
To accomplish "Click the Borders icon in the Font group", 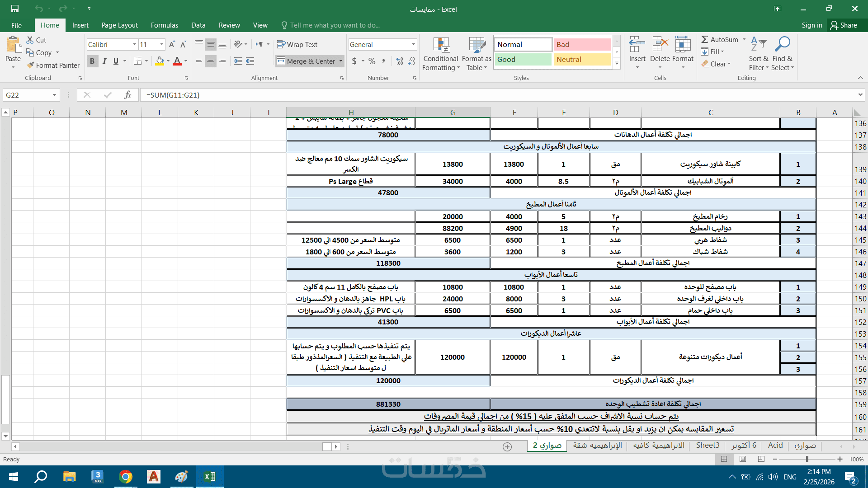I will [138, 61].
